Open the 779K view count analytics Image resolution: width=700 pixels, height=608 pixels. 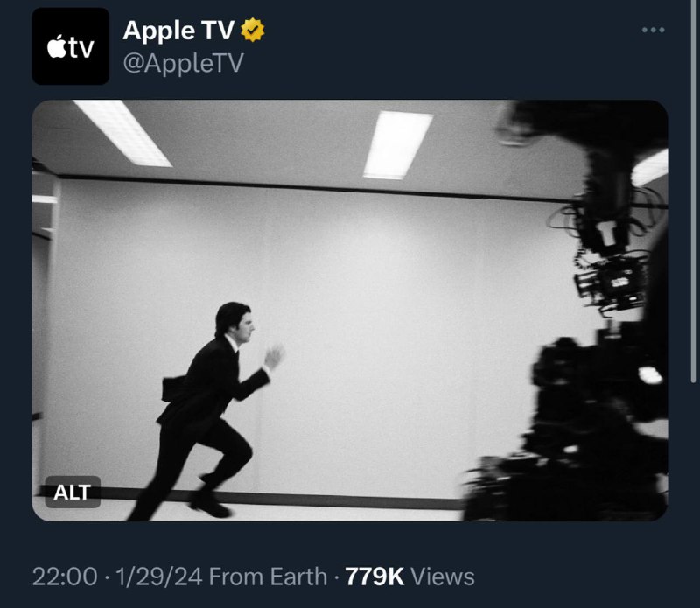(374, 577)
